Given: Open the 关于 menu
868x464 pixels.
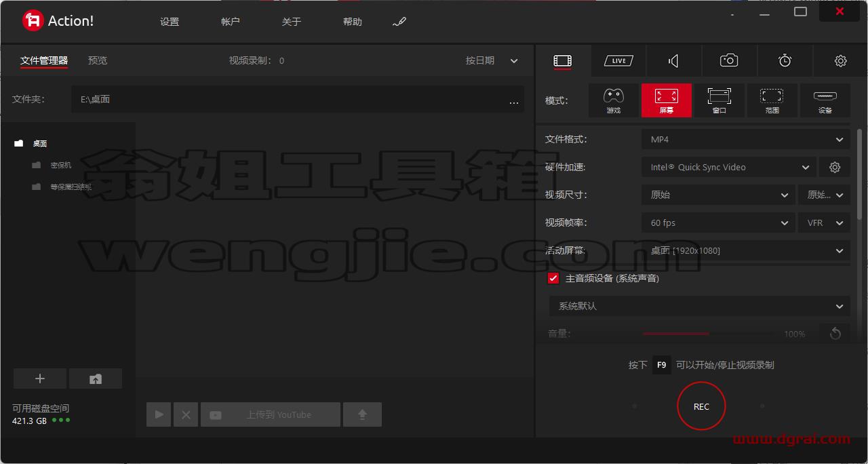Looking at the screenshot, I should click(292, 22).
